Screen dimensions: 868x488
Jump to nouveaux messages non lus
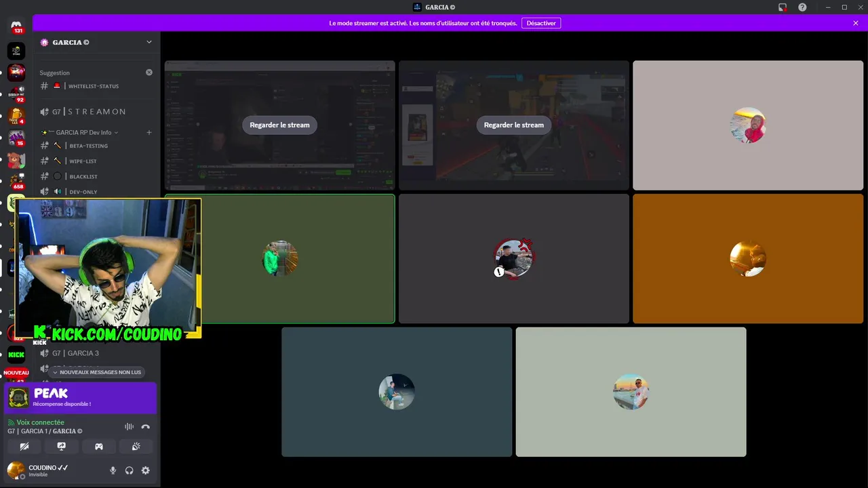pyautogui.click(x=96, y=372)
